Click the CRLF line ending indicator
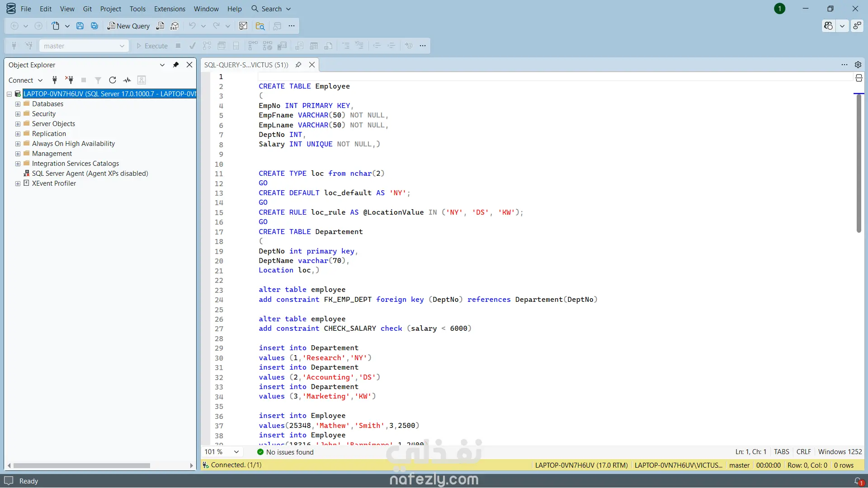This screenshot has height=488, width=868. pos(803,452)
